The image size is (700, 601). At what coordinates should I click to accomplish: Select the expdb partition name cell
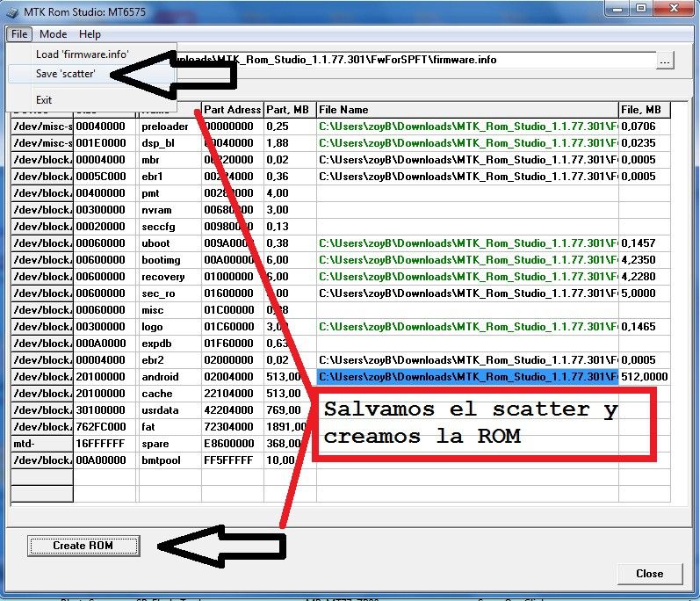click(x=170, y=344)
